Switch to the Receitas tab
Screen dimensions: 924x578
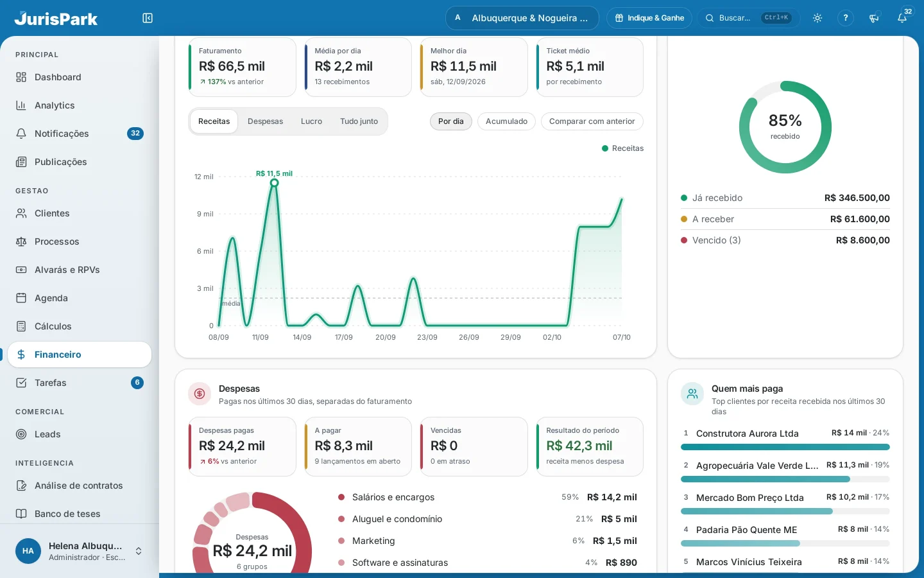pos(214,121)
